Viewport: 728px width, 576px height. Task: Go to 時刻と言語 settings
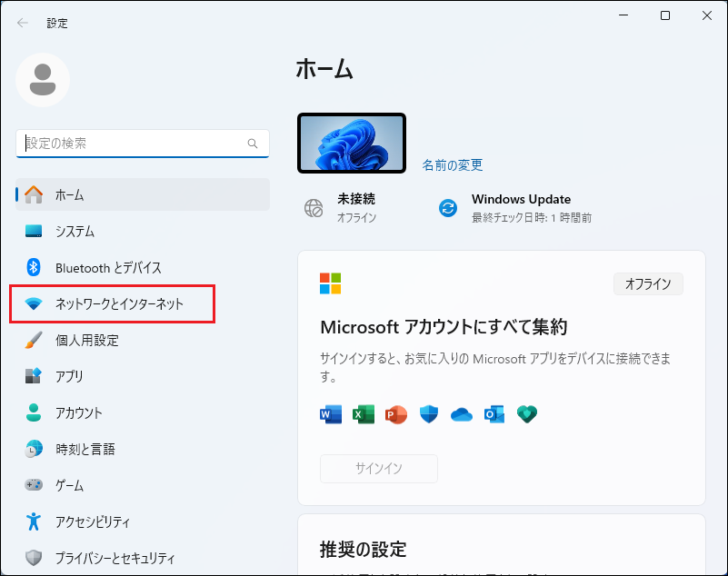pyautogui.click(x=85, y=449)
